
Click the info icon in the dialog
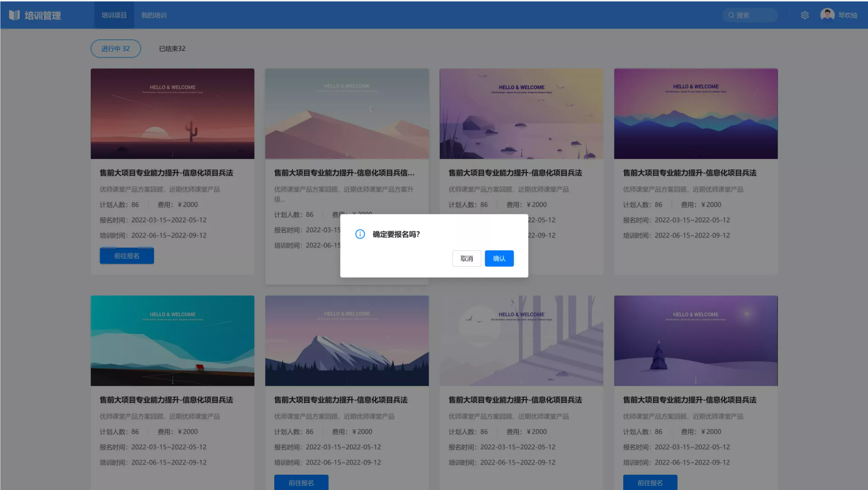tap(360, 234)
